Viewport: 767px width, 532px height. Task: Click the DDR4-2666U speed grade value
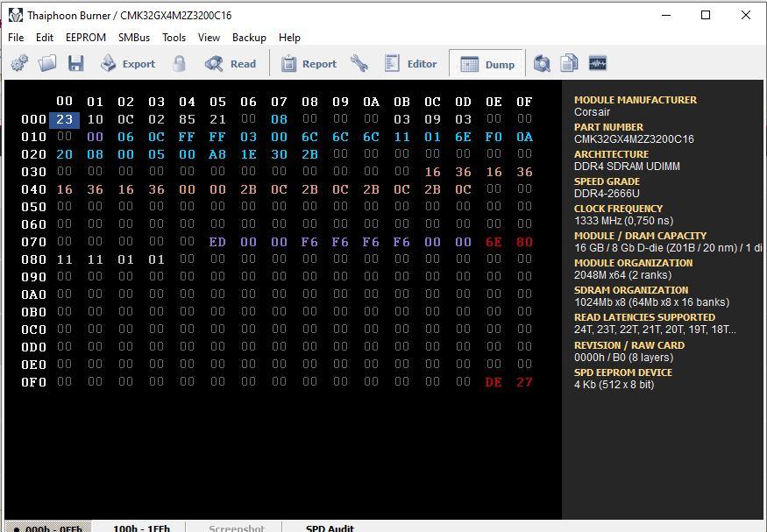click(x=607, y=194)
